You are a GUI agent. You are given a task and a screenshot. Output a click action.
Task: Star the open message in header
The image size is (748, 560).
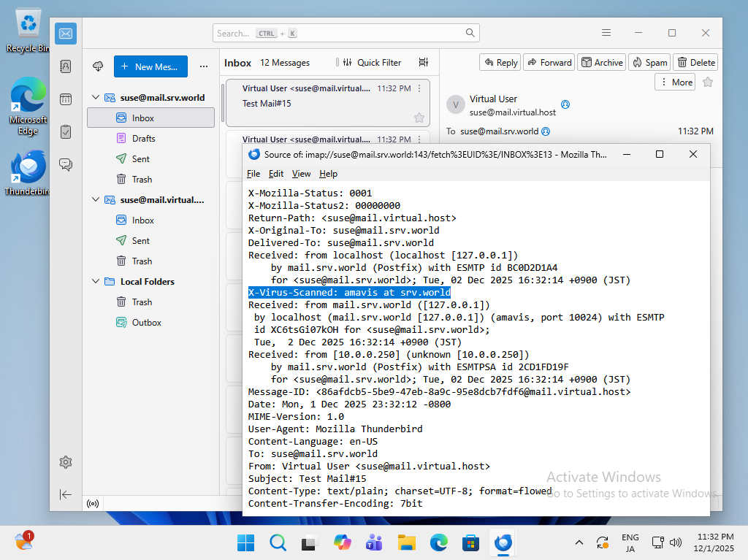pyautogui.click(x=707, y=83)
